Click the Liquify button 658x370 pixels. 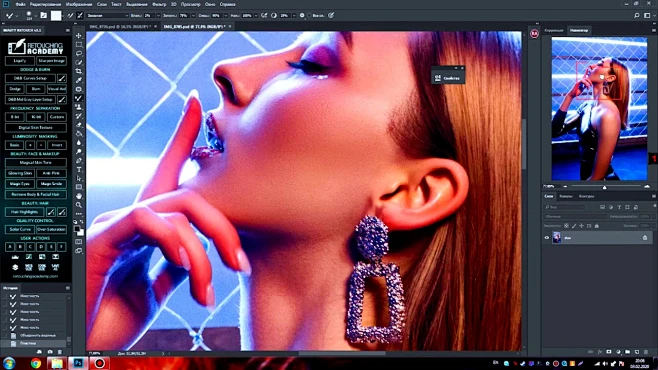[x=20, y=61]
